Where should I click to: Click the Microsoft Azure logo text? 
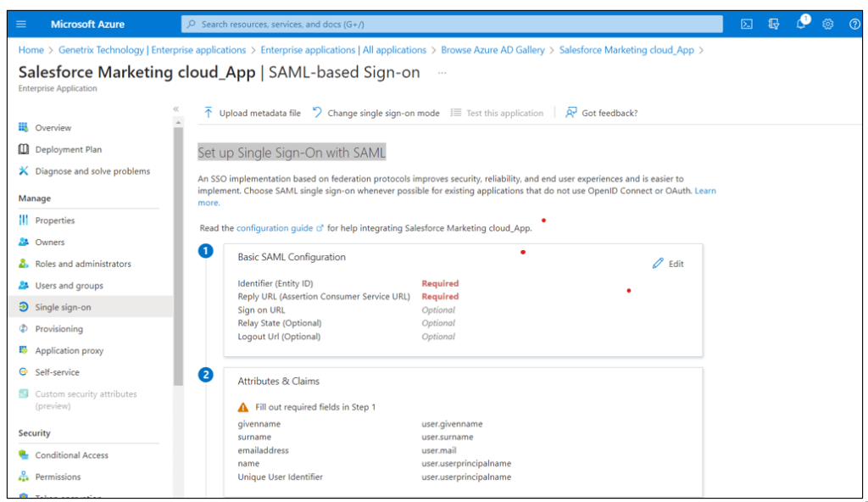tap(87, 24)
